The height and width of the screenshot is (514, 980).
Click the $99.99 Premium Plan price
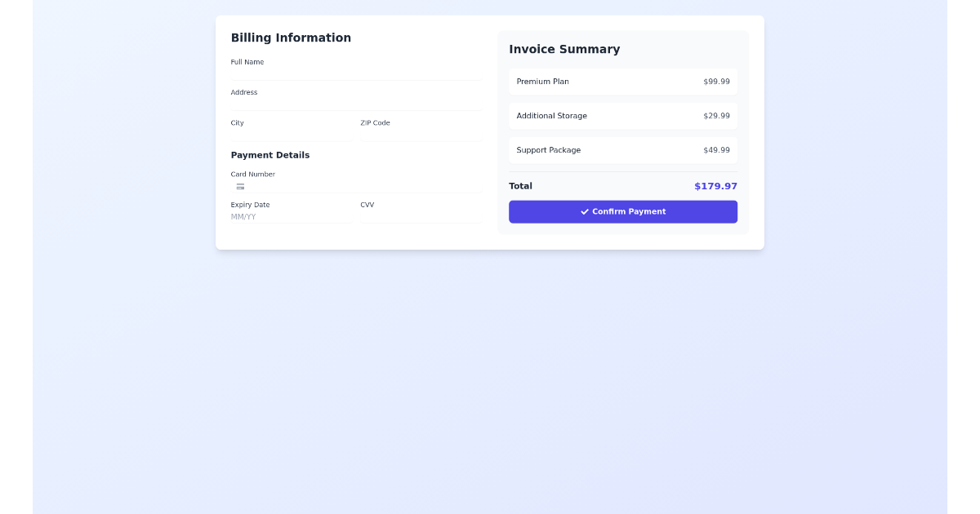[716, 82]
